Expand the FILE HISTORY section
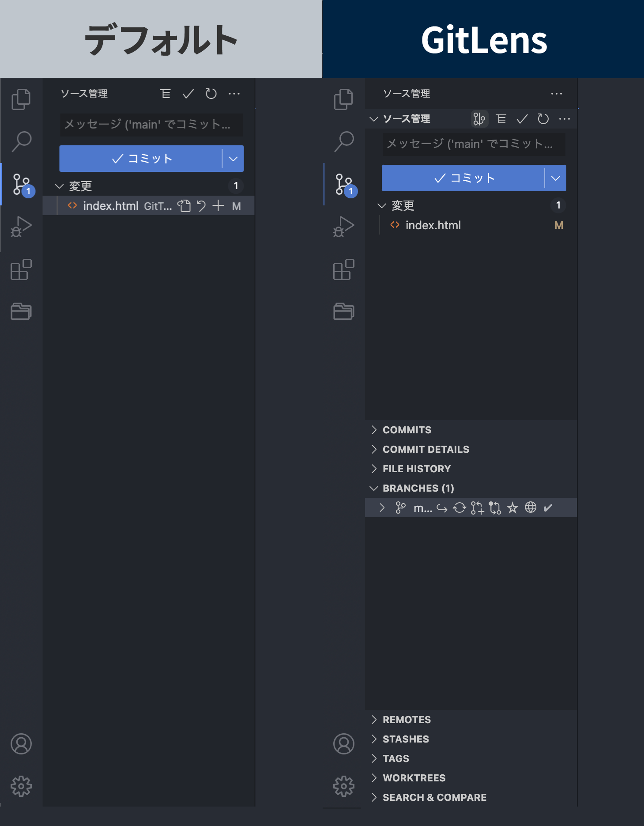Screen dimensions: 644x826 [471, 469]
